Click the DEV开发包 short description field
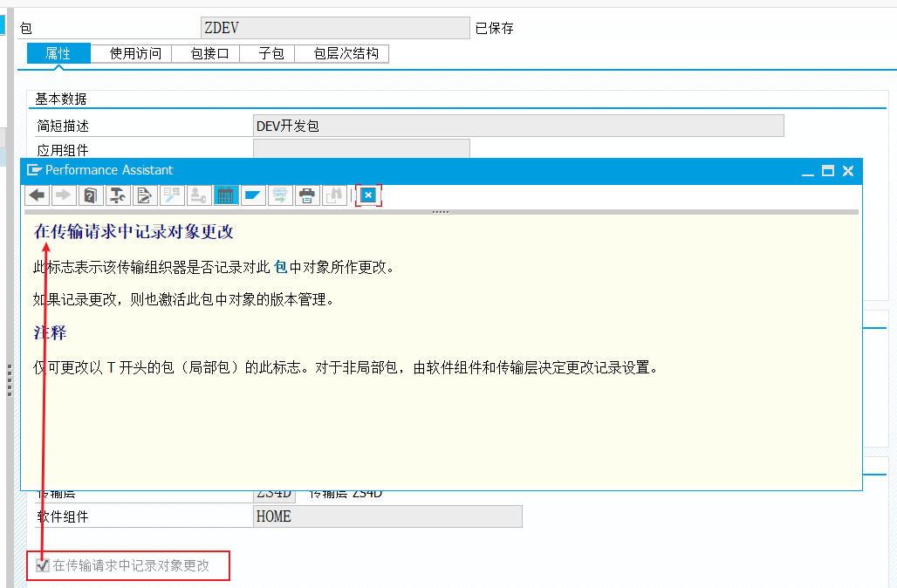Image resolution: width=897 pixels, height=588 pixels. 518,126
